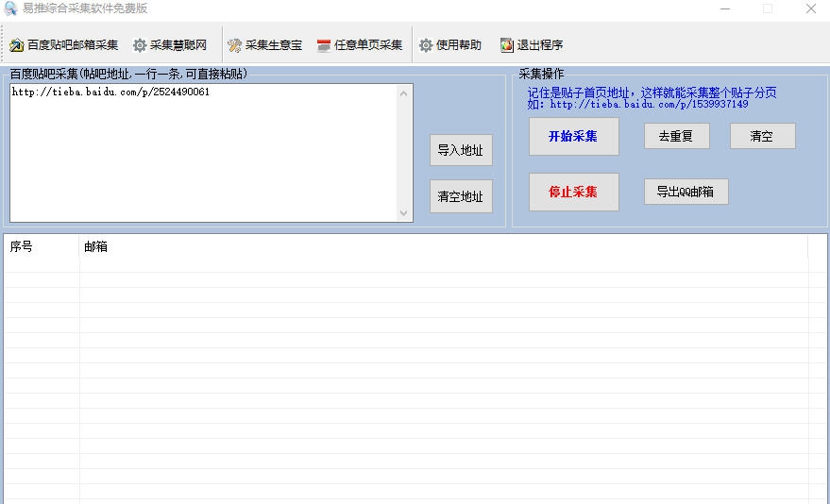Viewport: 830px width, 504px height.
Task: Open 使用帮助 help label
Action: point(458,45)
